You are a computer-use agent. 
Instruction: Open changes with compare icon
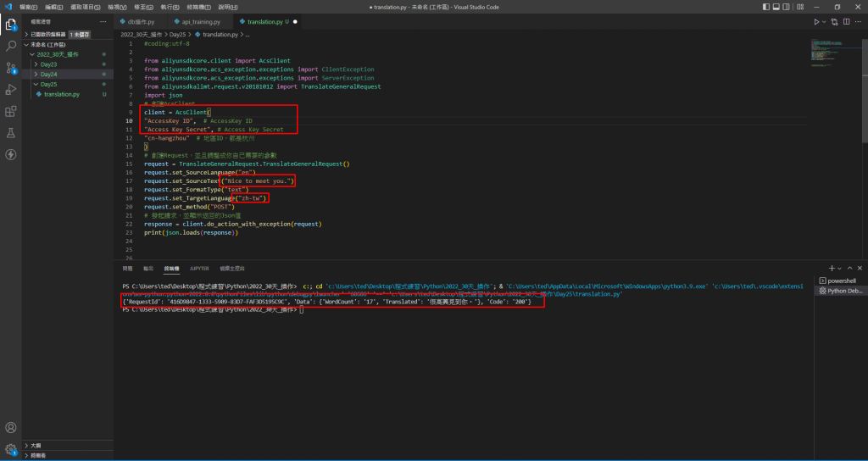click(x=834, y=21)
